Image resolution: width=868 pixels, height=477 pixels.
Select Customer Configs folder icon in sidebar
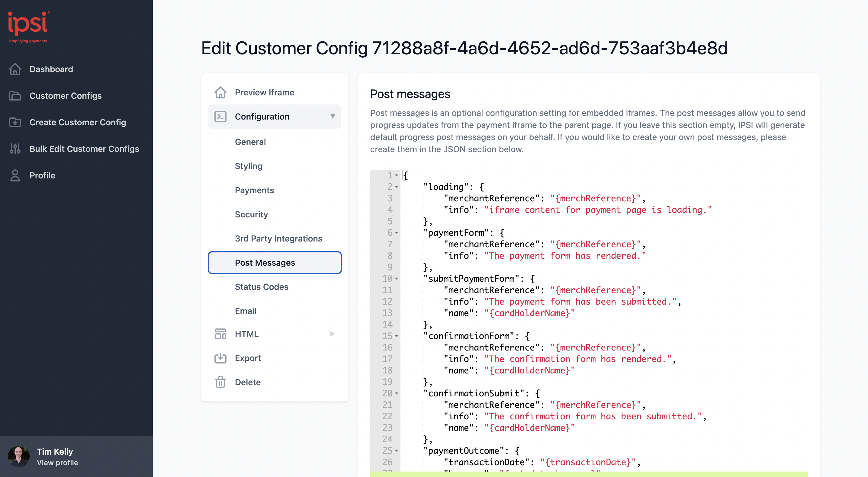point(15,96)
